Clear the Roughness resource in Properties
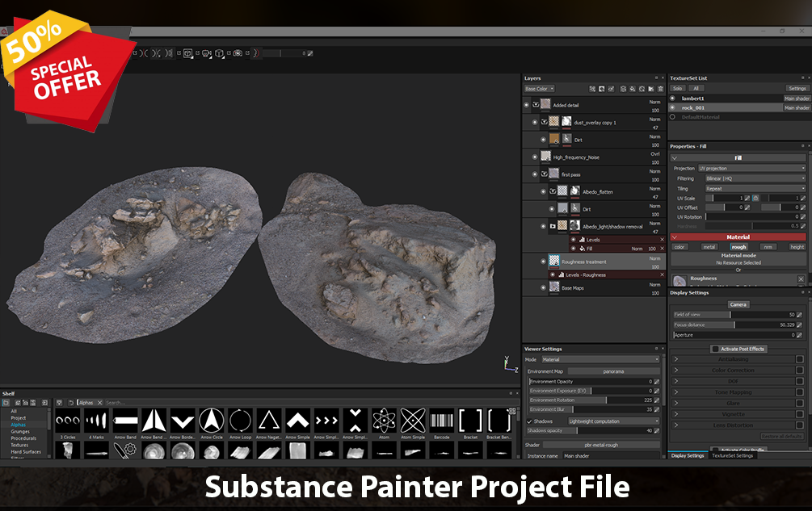 801,279
